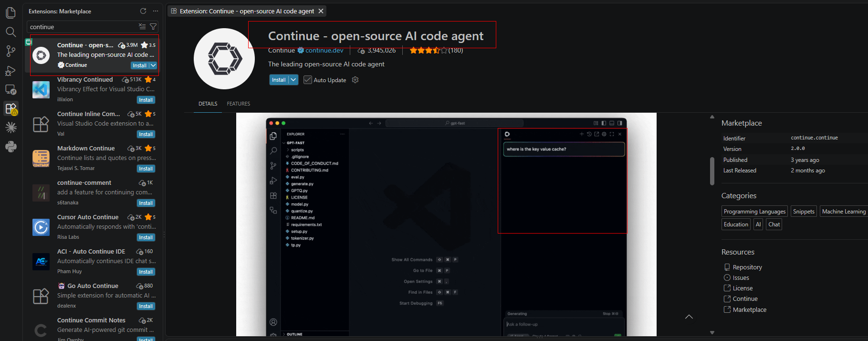Install Vibrancy Continued extension
Image resolution: width=868 pixels, height=341 pixels.
click(146, 100)
